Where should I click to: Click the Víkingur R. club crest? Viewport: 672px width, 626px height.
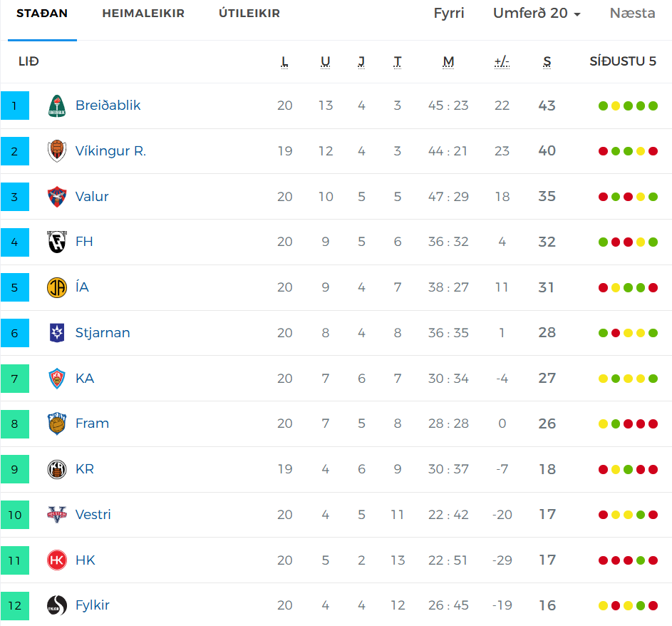click(57, 151)
